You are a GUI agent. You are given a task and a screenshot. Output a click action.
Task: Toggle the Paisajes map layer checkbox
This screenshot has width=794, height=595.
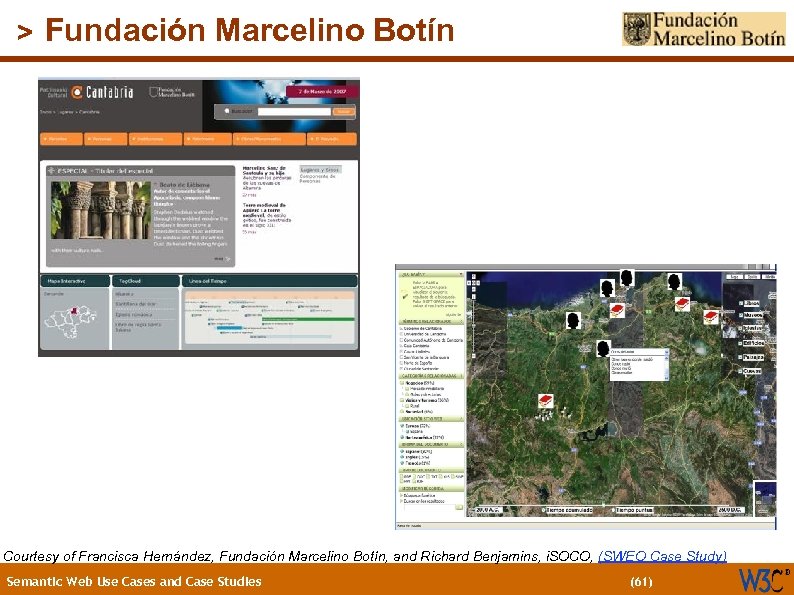coord(740,357)
